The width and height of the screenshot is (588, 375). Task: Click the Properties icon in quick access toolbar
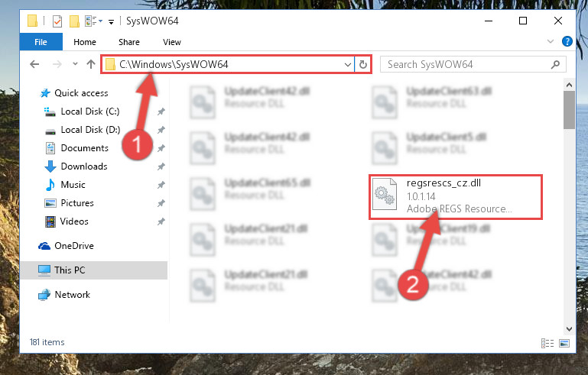click(x=57, y=21)
